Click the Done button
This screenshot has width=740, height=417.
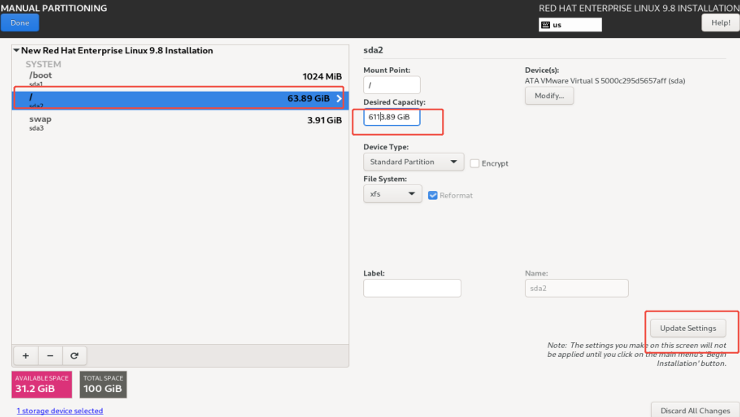pos(20,23)
